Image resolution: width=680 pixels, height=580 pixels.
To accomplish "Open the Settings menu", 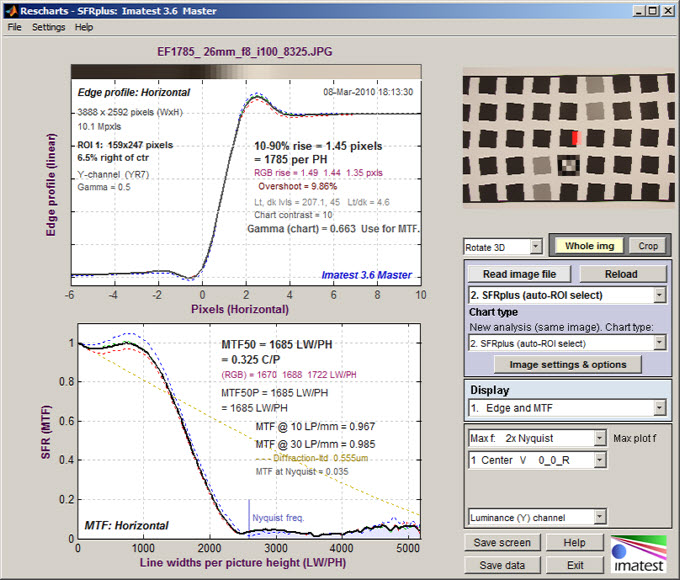I will coord(49,27).
